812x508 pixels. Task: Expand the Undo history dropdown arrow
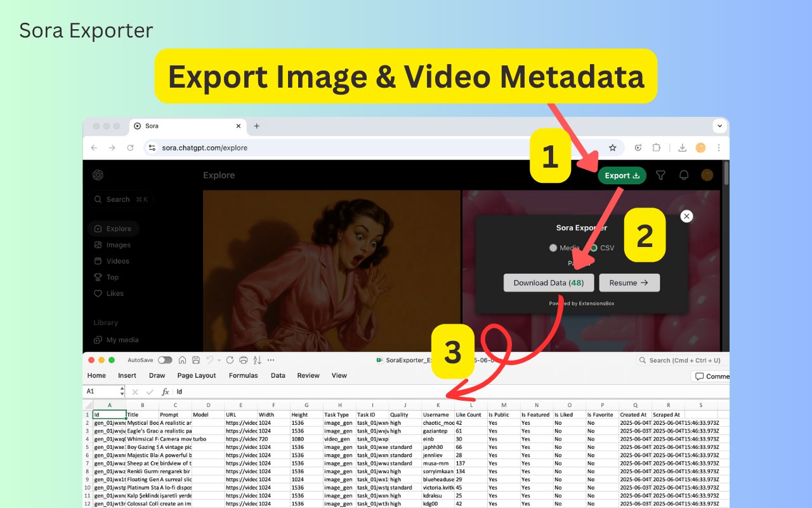click(218, 360)
